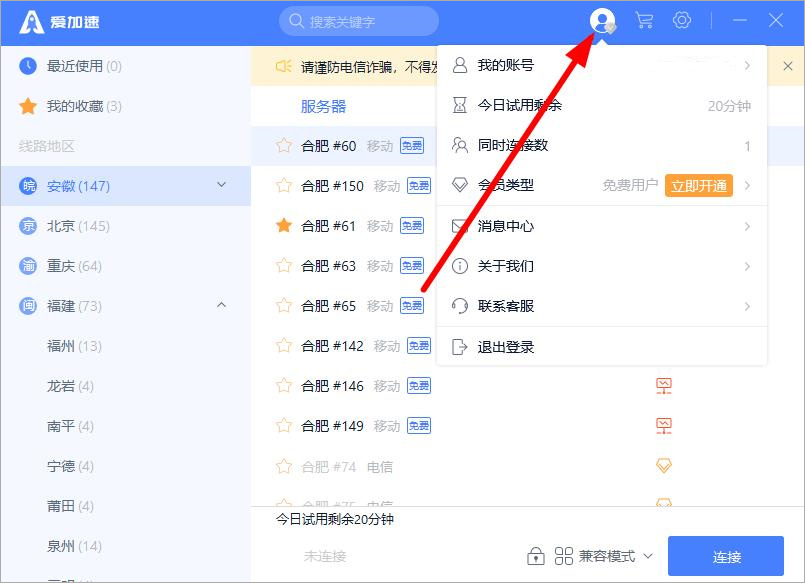
Task: Click the 京 region badge icon
Action: click(28, 226)
